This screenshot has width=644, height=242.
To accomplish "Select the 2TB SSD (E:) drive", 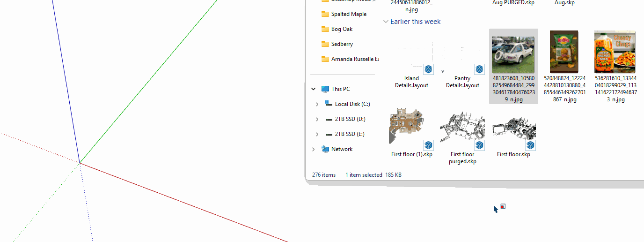I will coord(345,134).
